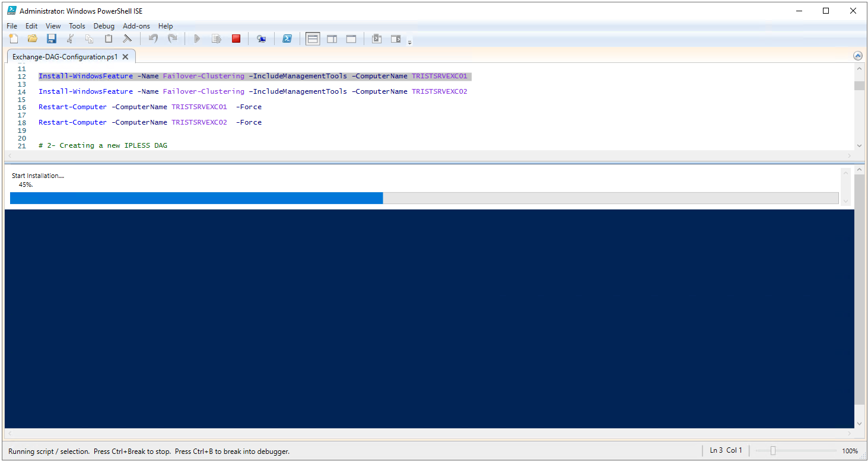Collapse script pane with round chevron
This screenshot has width=868, height=461.
(857, 56)
